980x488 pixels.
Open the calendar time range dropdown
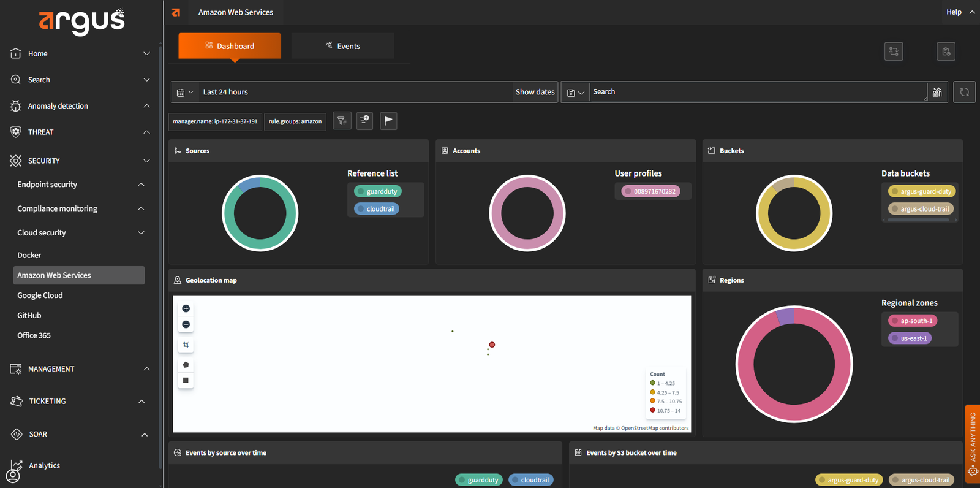click(x=184, y=92)
